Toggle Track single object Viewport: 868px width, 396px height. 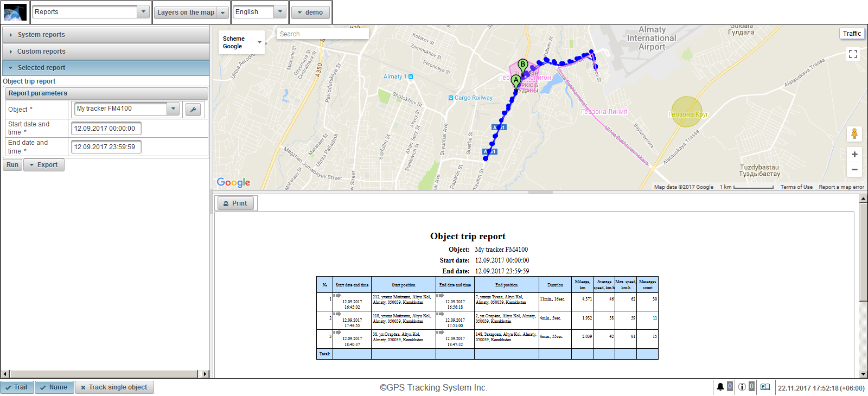tap(114, 387)
